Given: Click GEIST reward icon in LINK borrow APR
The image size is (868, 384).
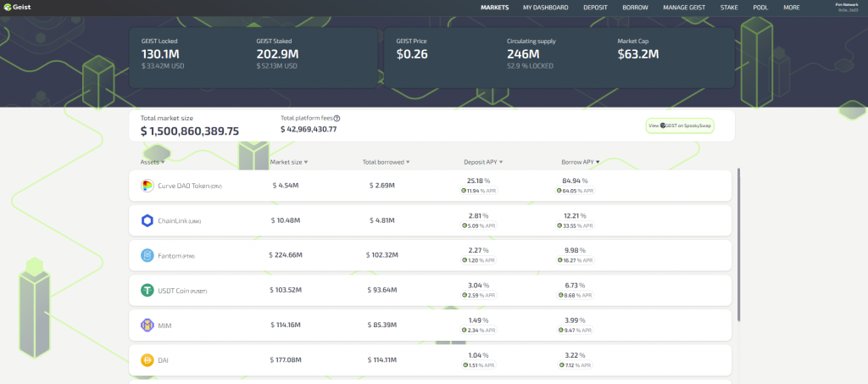Looking at the screenshot, I should pos(560,225).
